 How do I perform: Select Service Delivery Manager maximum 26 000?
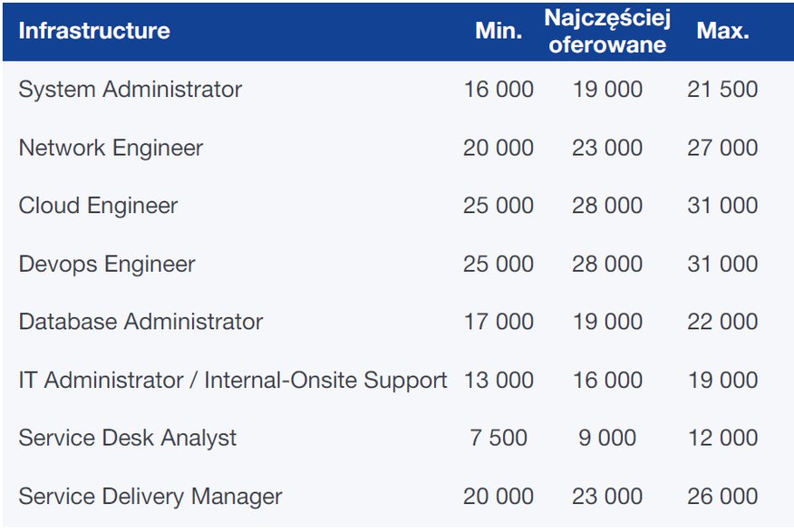pos(722,497)
